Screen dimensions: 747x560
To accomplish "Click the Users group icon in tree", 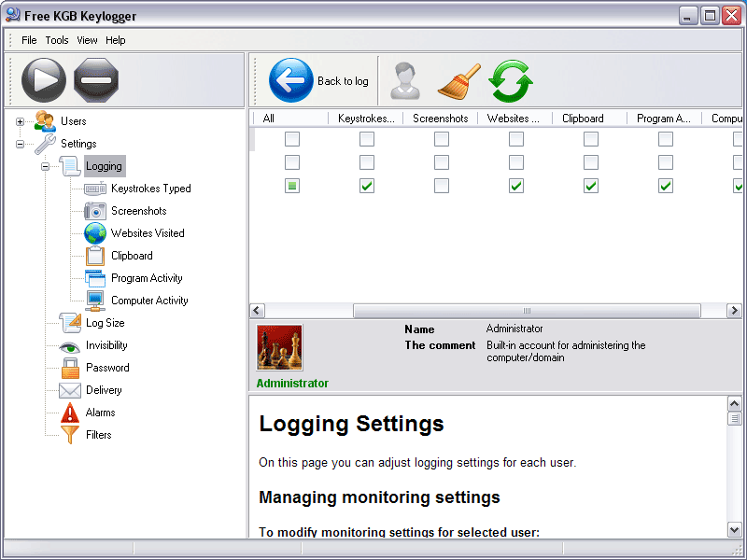I will (45, 121).
